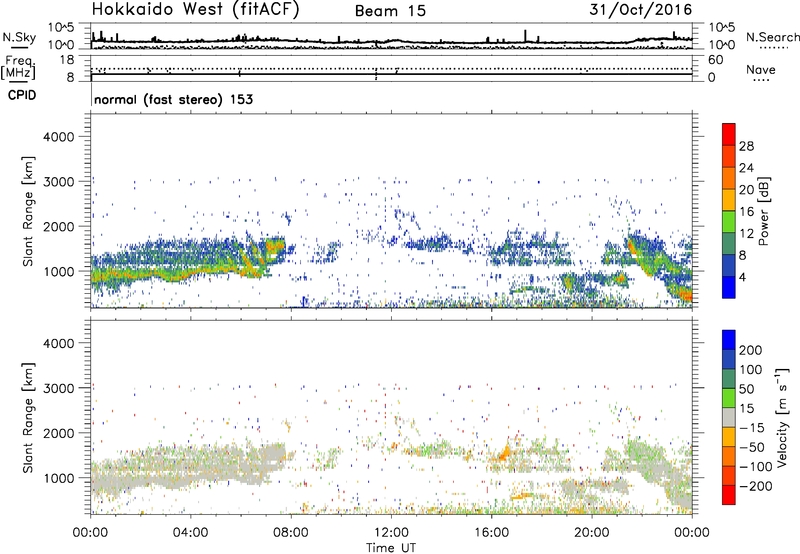
Task: Click the 'N.Sky' legend label
Action: pyautogui.click(x=19, y=37)
